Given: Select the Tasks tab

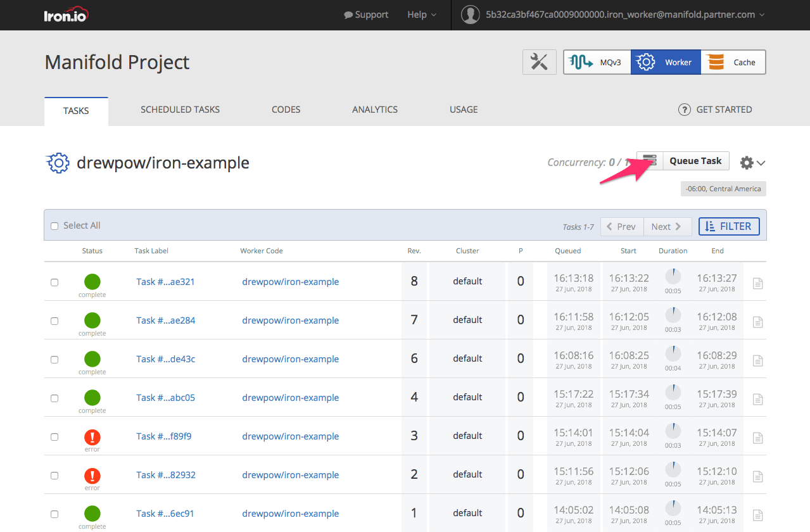Looking at the screenshot, I should (76, 111).
